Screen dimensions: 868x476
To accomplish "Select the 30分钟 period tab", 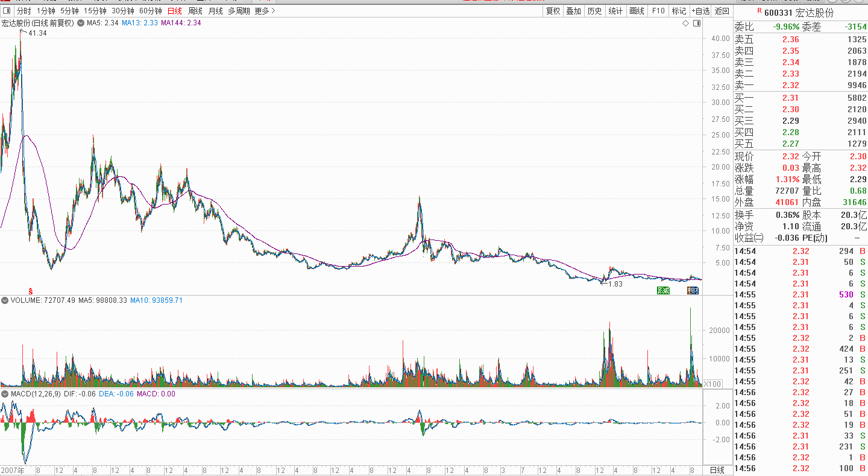I will tap(123, 11).
